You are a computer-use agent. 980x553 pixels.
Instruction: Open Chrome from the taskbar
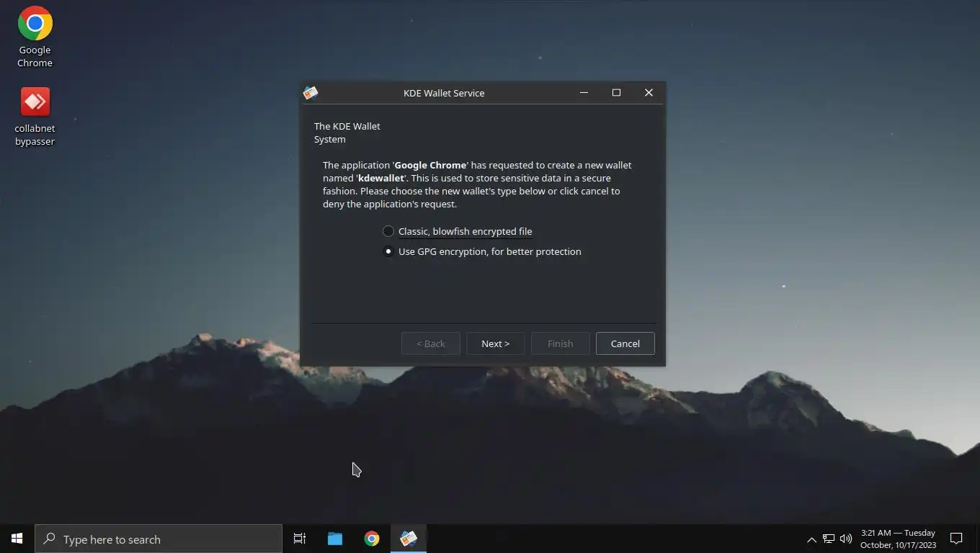372,539
